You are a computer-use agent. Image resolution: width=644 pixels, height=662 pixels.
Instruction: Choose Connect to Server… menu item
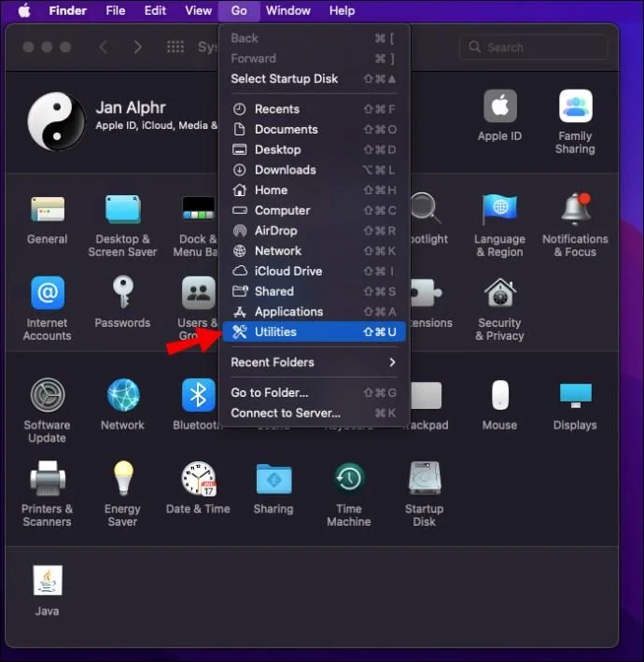click(314, 413)
